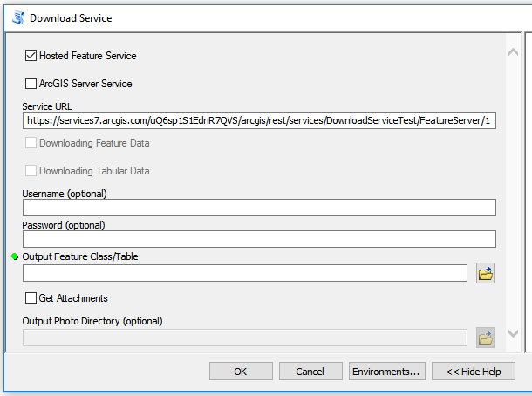Click the green required-parameter indicator dot
Screen dimensions: 532x396
(15, 257)
